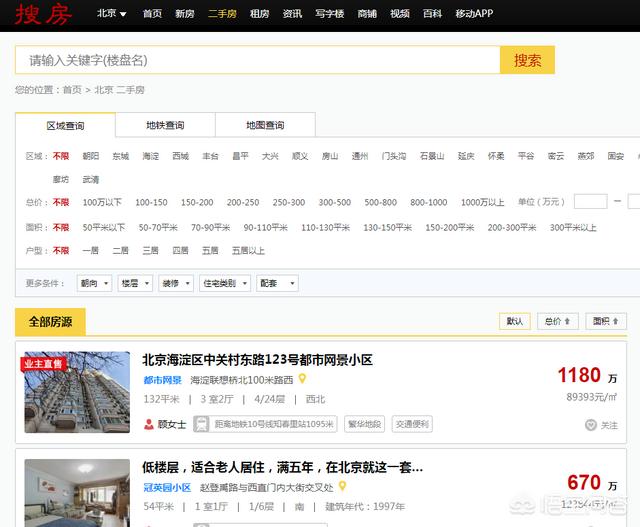Select total price 100万以下
This screenshot has height=527, width=640.
pyautogui.click(x=102, y=202)
